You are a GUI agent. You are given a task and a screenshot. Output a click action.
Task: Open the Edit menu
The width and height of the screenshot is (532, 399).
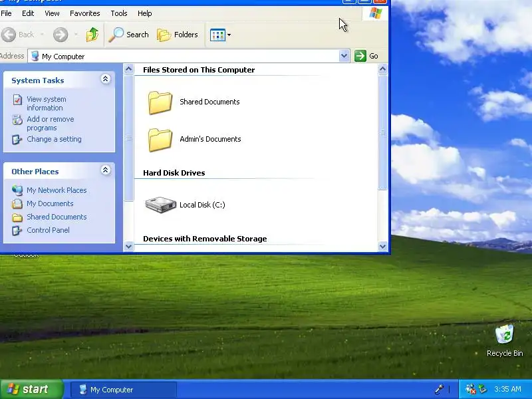point(28,13)
